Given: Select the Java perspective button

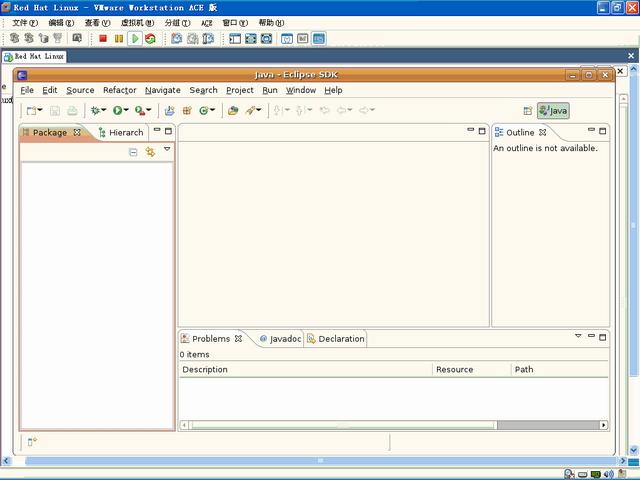Looking at the screenshot, I should tap(553, 111).
